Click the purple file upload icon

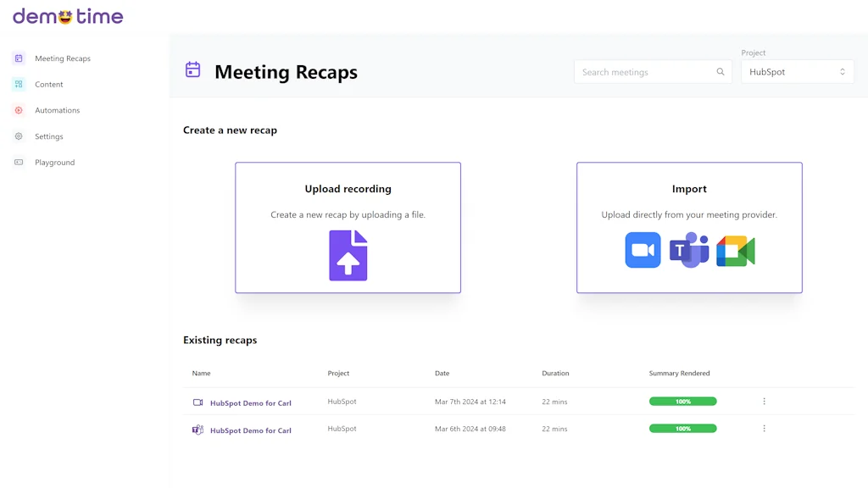(348, 255)
